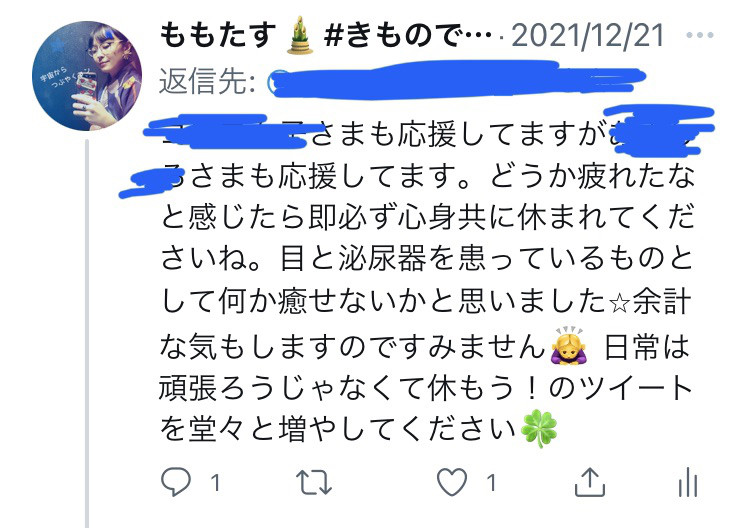Click the #きもので hashtag in name

point(408,35)
